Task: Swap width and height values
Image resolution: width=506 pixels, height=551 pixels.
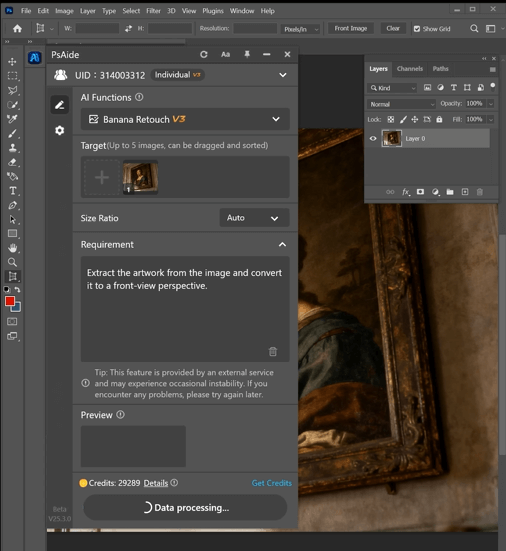Action: (x=128, y=28)
